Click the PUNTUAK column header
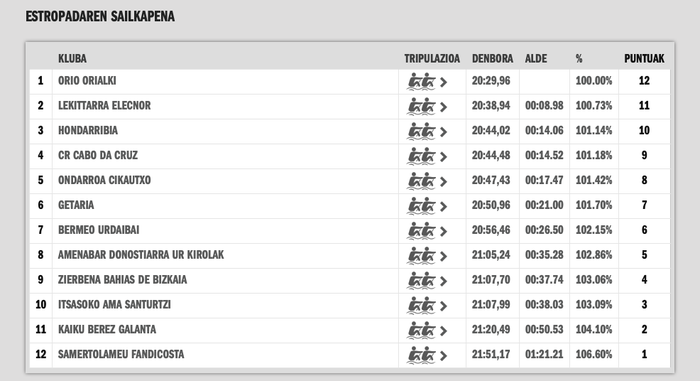This screenshot has height=381, width=700. (x=644, y=59)
